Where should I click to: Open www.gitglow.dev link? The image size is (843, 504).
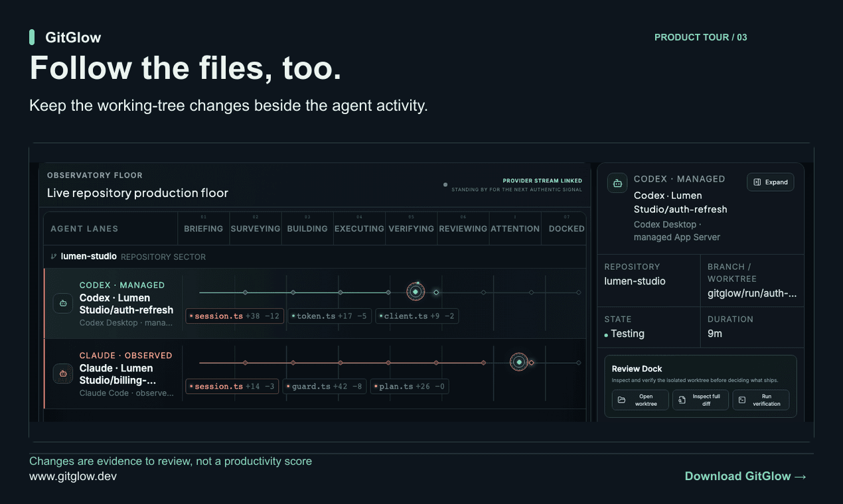[x=73, y=476]
